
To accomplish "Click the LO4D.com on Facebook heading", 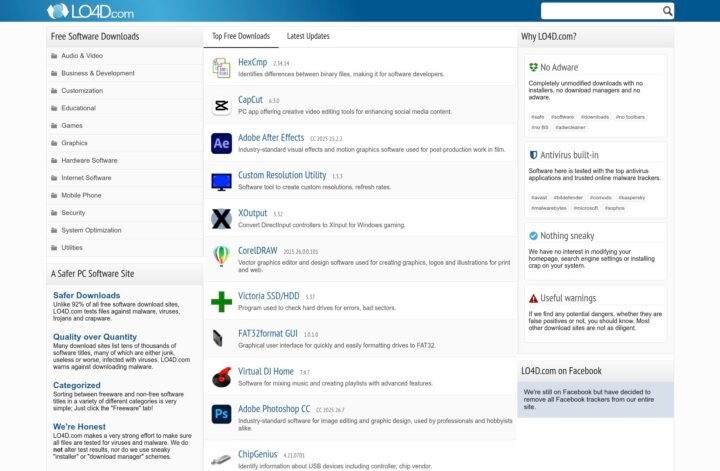I will (x=561, y=371).
